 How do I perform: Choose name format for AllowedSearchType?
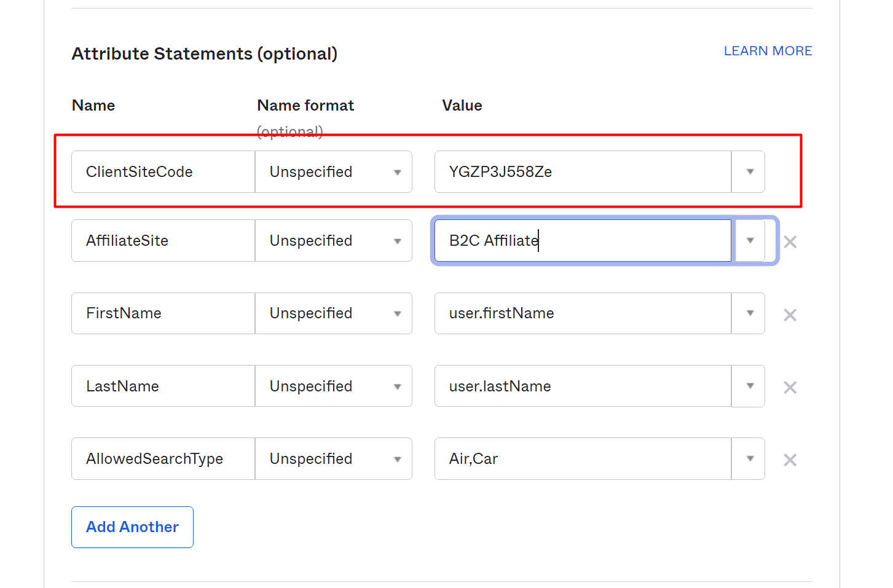tap(334, 458)
